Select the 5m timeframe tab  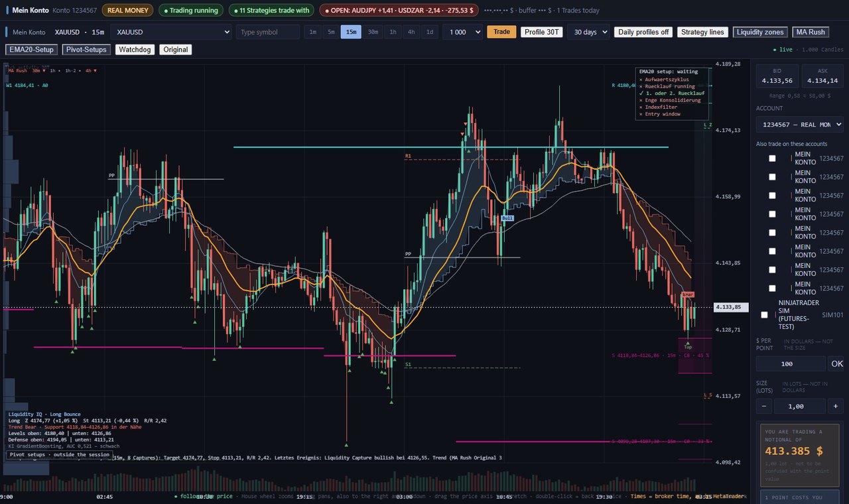pos(330,32)
